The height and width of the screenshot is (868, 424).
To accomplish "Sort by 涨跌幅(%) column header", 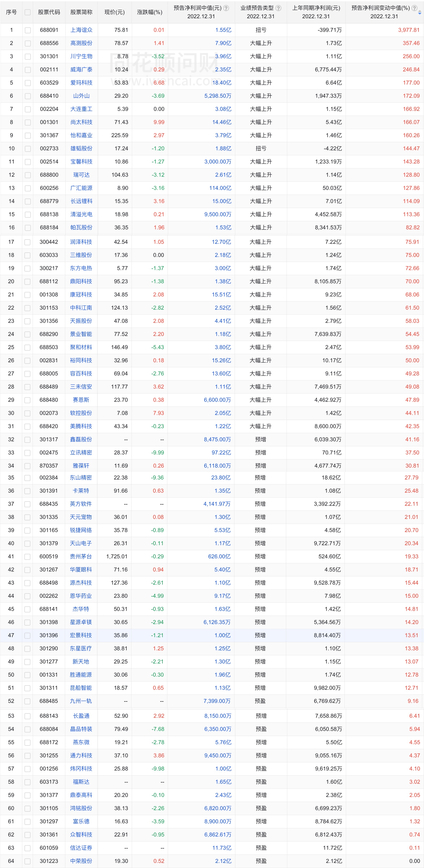I will pos(149,12).
